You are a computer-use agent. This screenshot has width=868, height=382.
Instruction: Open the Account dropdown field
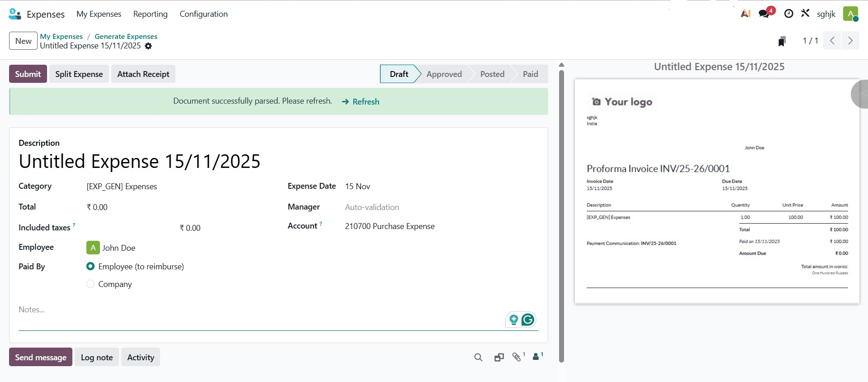(441, 226)
